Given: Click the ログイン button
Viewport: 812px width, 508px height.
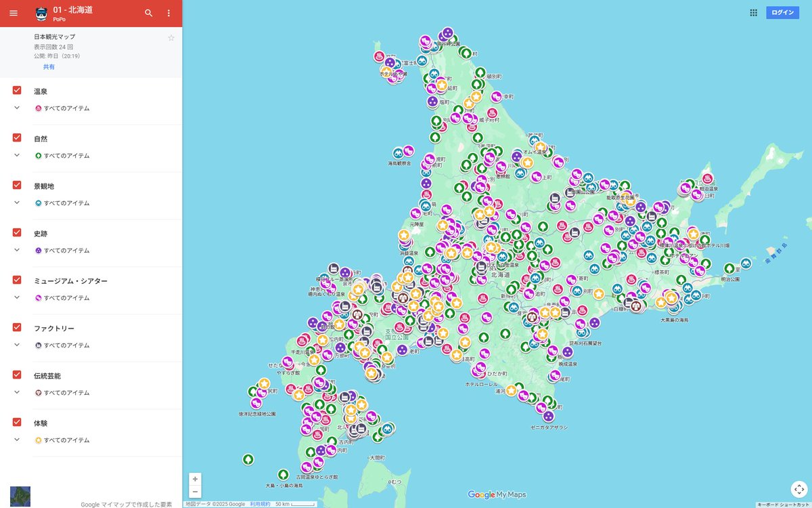Looking at the screenshot, I should pos(782,12).
